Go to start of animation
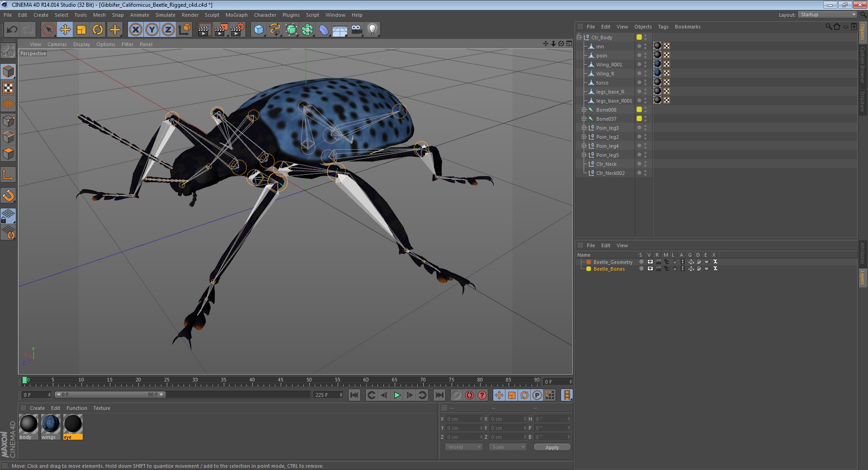The height and width of the screenshot is (470, 868). click(x=354, y=395)
